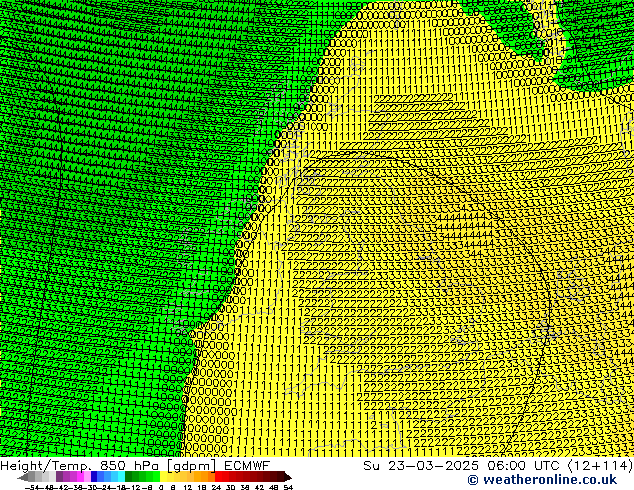The width and height of the screenshot is (634, 490).
Task: Pick the bright magenta swatch in the legend
Action: tap(80, 477)
